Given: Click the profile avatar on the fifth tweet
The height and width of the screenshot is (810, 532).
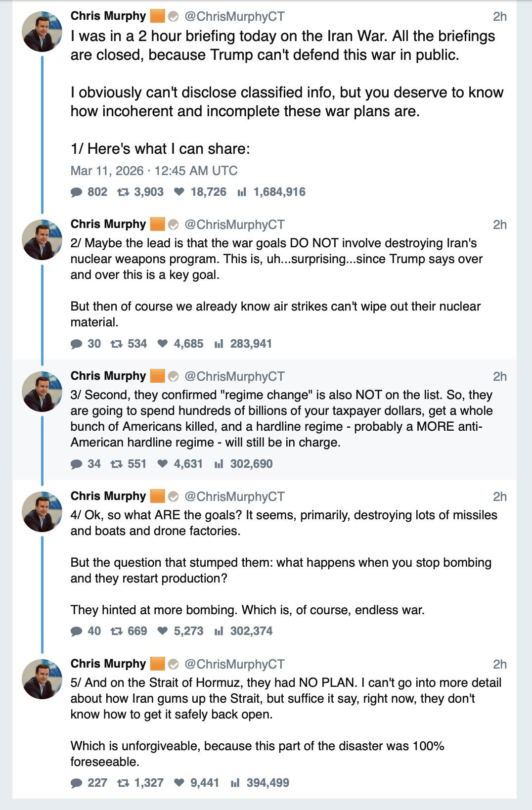Looking at the screenshot, I should pyautogui.click(x=42, y=679).
